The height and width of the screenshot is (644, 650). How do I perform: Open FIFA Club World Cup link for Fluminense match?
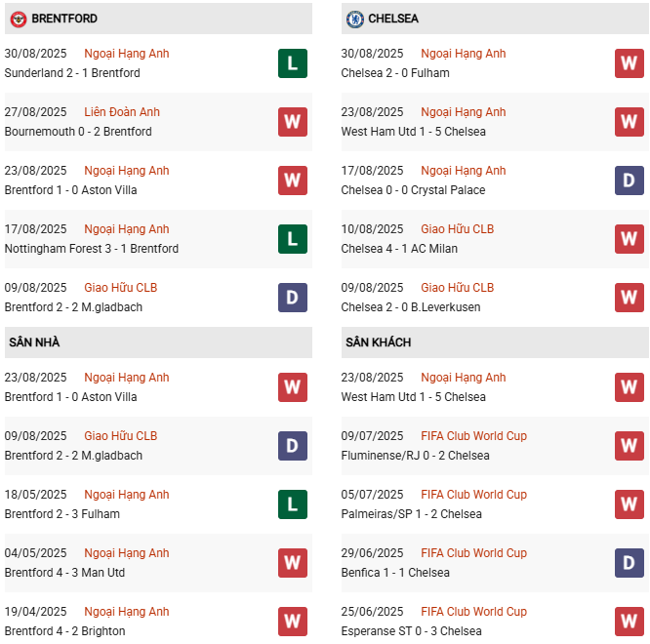click(473, 436)
